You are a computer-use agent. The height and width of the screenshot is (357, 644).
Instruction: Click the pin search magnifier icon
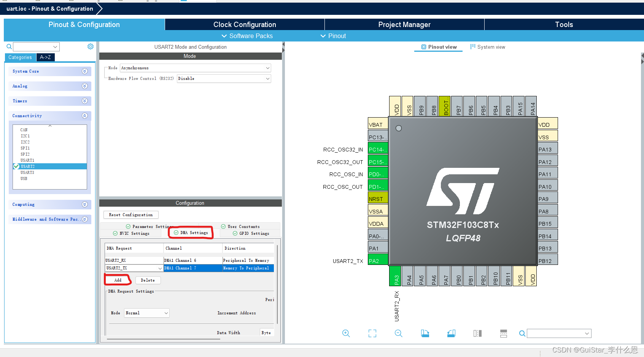click(x=522, y=333)
